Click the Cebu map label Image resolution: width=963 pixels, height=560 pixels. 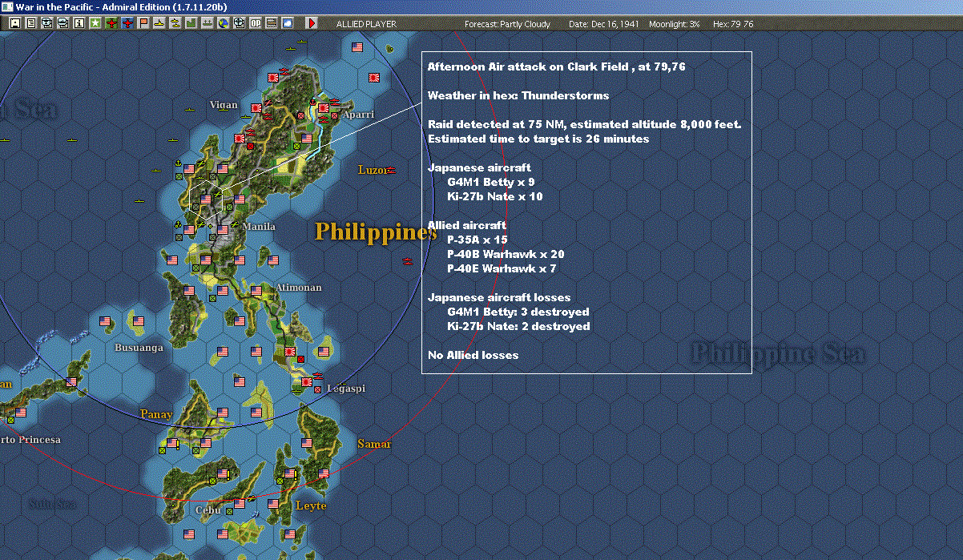click(x=208, y=510)
